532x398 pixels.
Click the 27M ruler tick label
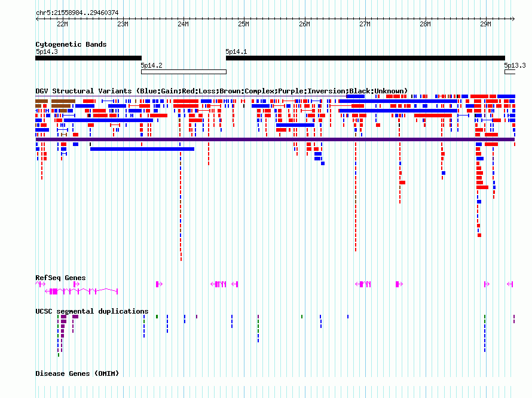[x=365, y=24]
